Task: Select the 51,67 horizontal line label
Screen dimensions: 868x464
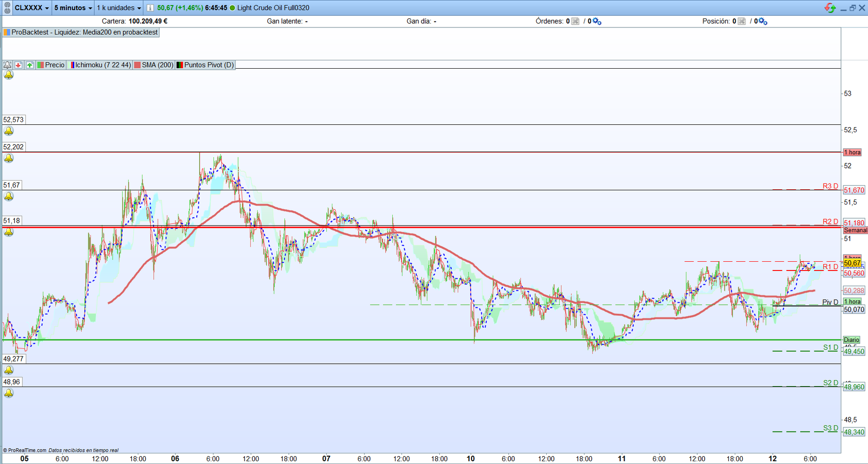Action: [x=12, y=185]
